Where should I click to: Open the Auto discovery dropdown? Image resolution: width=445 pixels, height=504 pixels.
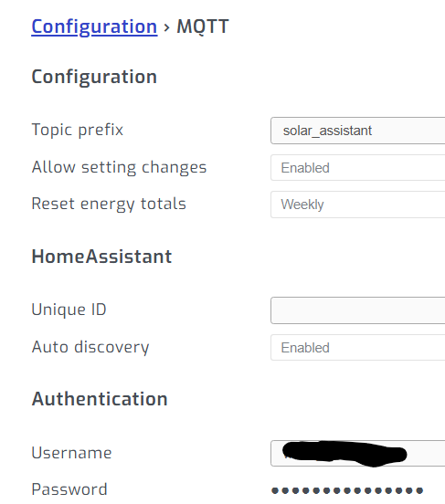[x=358, y=348]
